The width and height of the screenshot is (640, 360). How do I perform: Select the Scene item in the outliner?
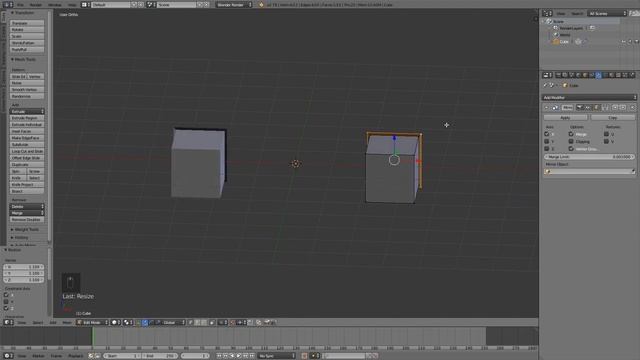[x=558, y=21]
